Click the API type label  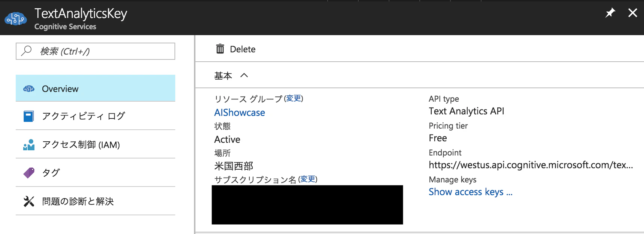tap(444, 99)
